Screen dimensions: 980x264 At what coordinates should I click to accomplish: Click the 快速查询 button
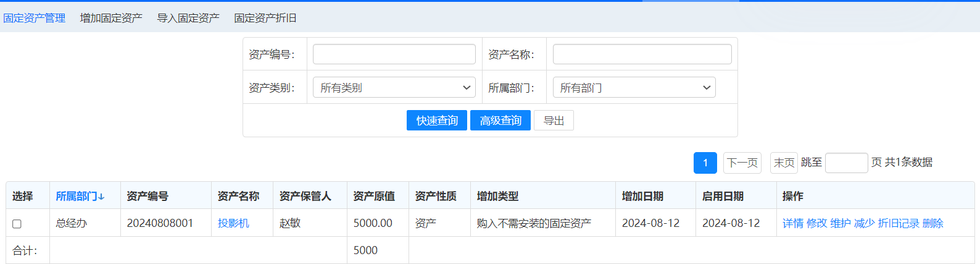(x=437, y=121)
